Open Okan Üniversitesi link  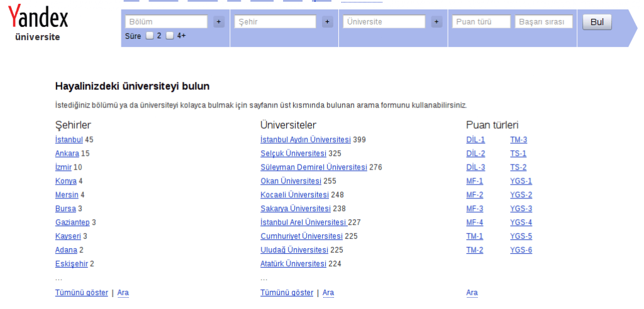coord(291,181)
